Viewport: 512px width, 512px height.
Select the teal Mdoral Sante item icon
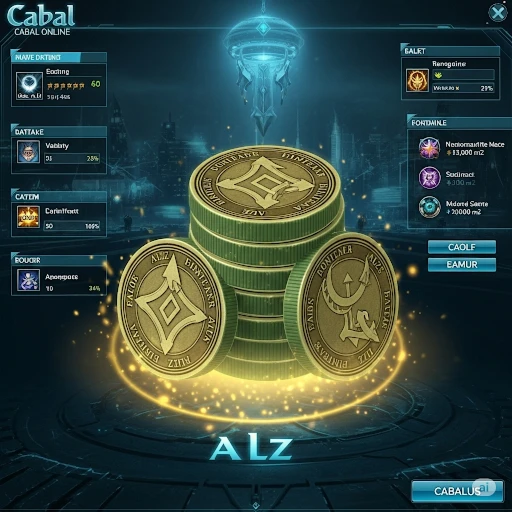(x=430, y=207)
